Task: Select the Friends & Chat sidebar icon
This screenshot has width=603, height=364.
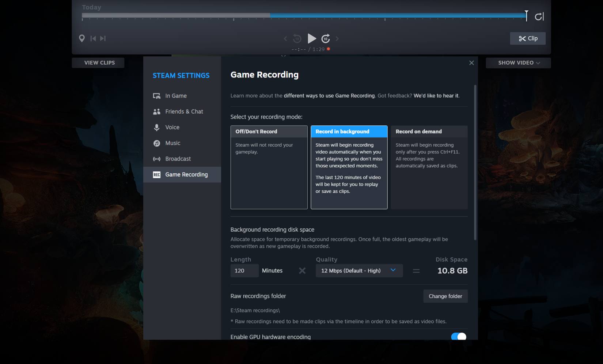Action: click(x=157, y=111)
